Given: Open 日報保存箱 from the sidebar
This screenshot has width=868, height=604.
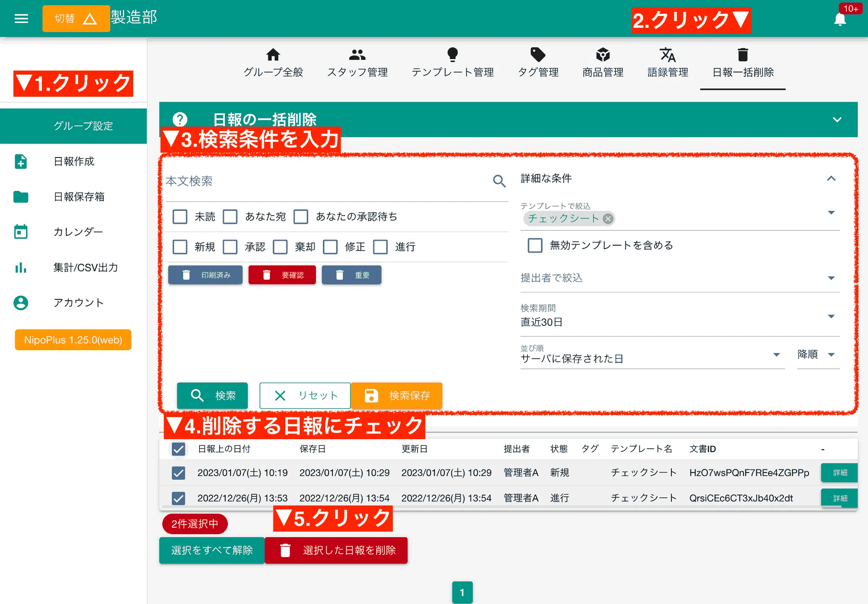Looking at the screenshot, I should (x=78, y=197).
